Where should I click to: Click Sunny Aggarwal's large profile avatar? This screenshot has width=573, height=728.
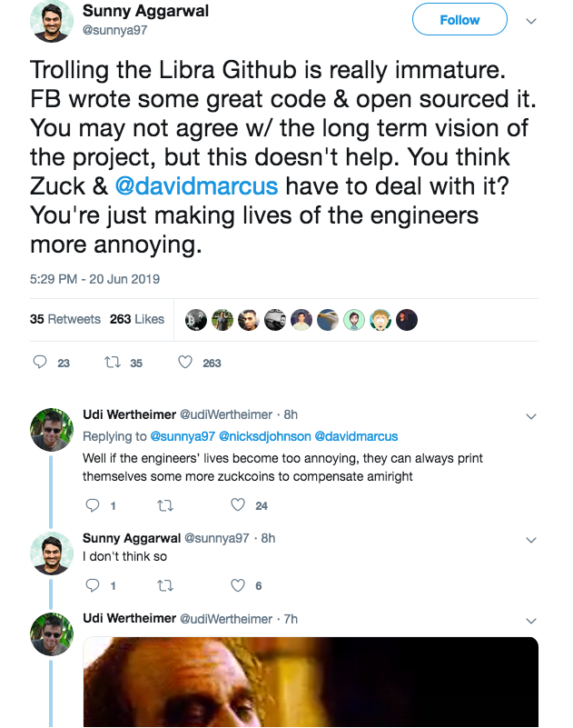[x=52, y=21]
